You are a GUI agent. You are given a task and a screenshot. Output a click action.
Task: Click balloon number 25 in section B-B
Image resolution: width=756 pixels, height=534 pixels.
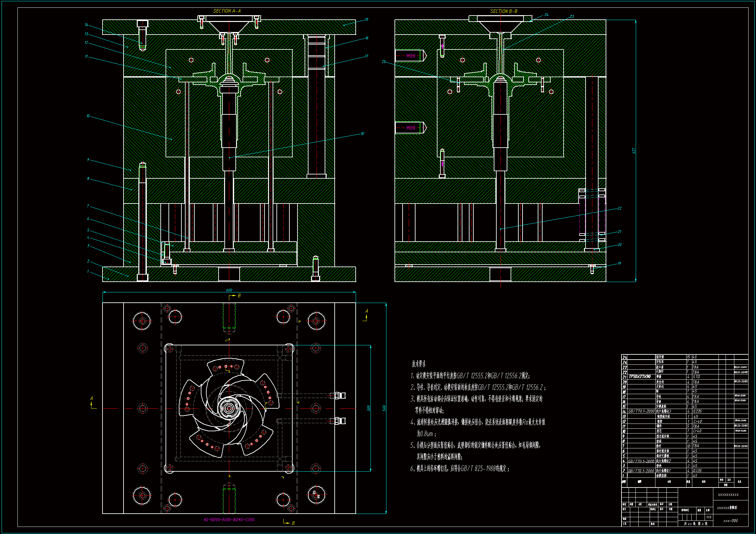click(x=383, y=61)
